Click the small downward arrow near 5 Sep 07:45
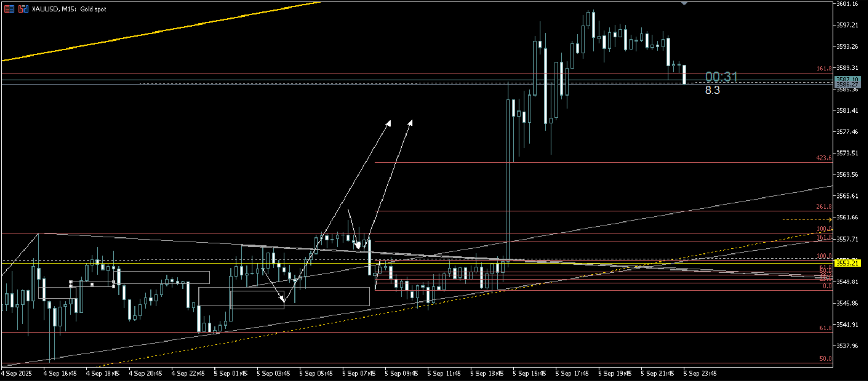Image resolution: width=868 pixels, height=381 pixels. (357, 246)
